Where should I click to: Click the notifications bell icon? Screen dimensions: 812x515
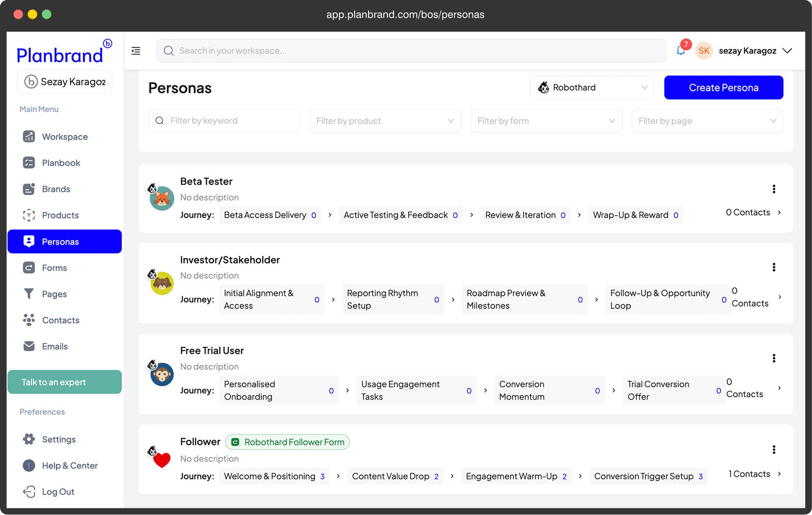click(x=681, y=51)
